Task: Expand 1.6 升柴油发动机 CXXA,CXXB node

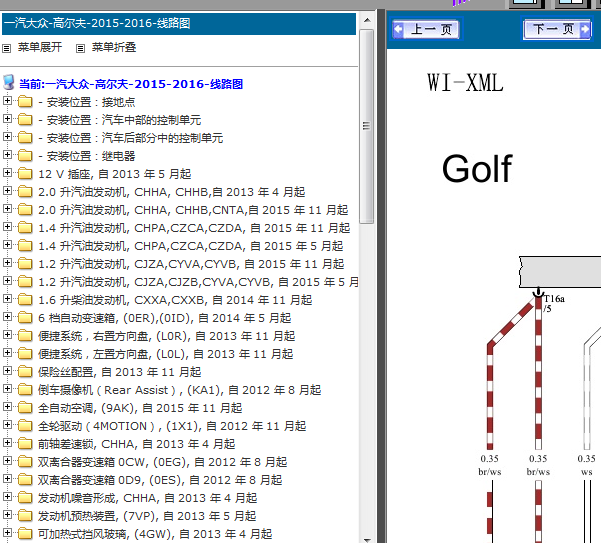Action: [7, 299]
